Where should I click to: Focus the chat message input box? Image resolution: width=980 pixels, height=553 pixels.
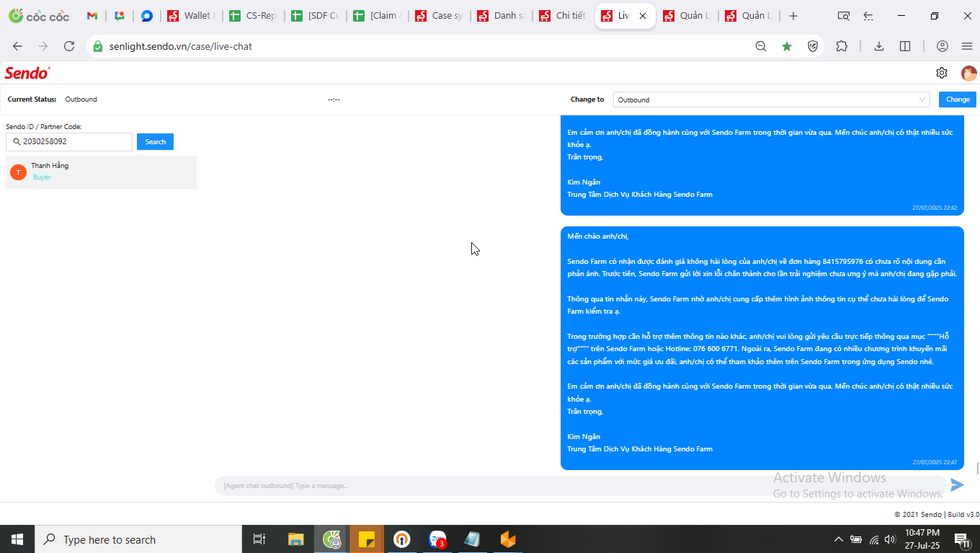tap(581, 486)
